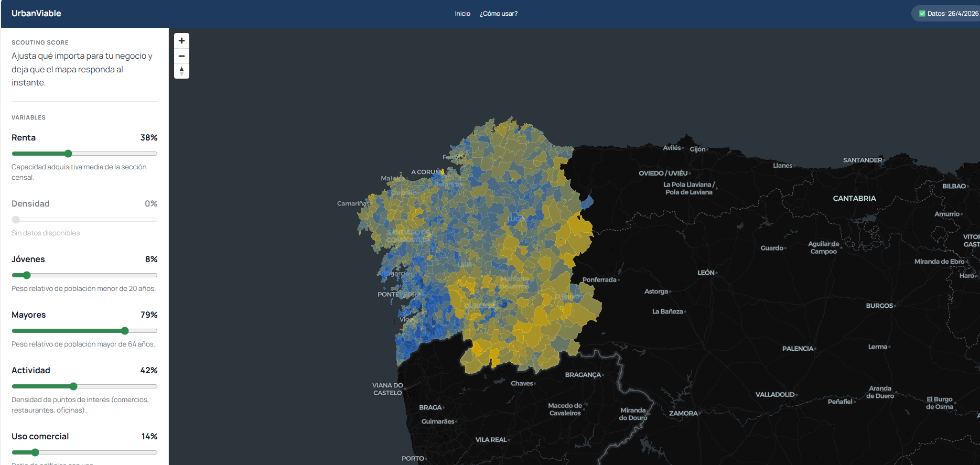Click the SCOUTING SCORE heading
This screenshot has height=465, width=980.
[x=40, y=42]
